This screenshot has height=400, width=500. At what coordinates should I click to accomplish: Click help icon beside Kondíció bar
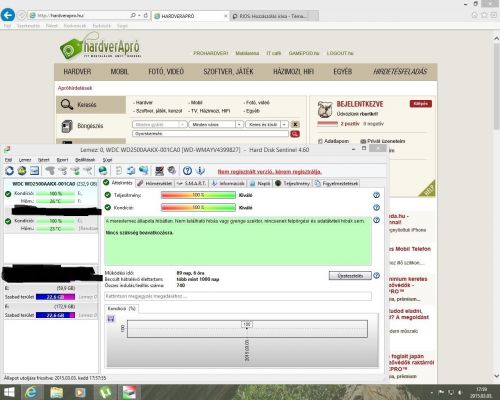coord(376,208)
